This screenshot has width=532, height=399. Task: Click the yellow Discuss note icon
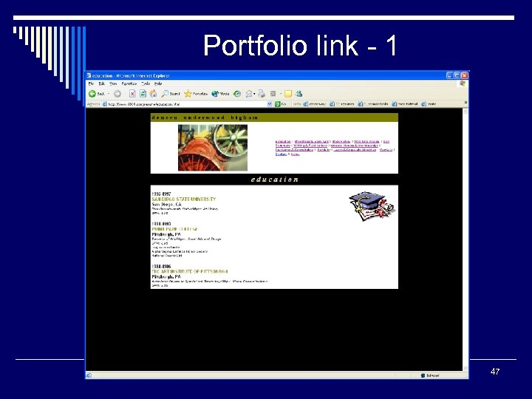pyautogui.click(x=288, y=94)
